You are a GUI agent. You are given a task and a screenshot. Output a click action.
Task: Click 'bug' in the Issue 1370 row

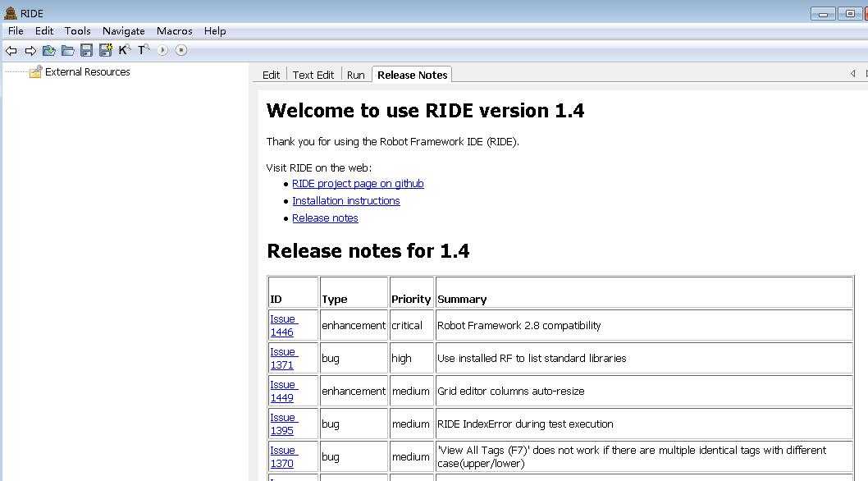tap(331, 456)
